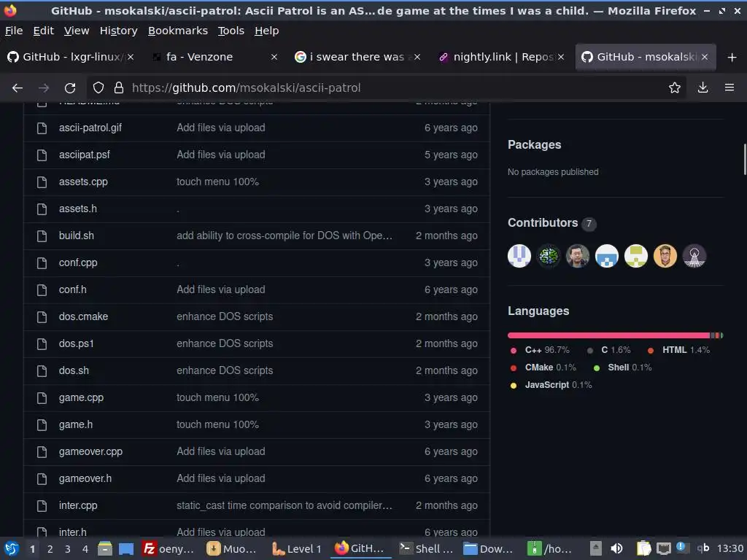Open the Contributors section heading
747x560 pixels.
pos(543,223)
